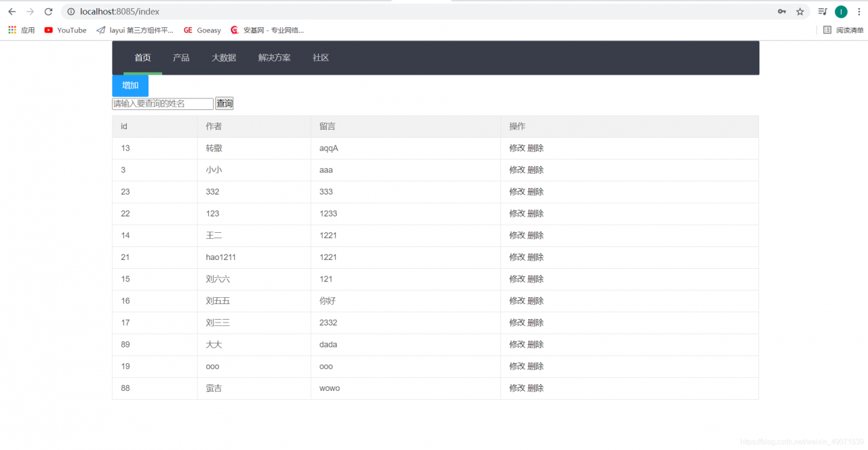Click 删除 in row id 13
The image size is (868, 450).
point(536,148)
